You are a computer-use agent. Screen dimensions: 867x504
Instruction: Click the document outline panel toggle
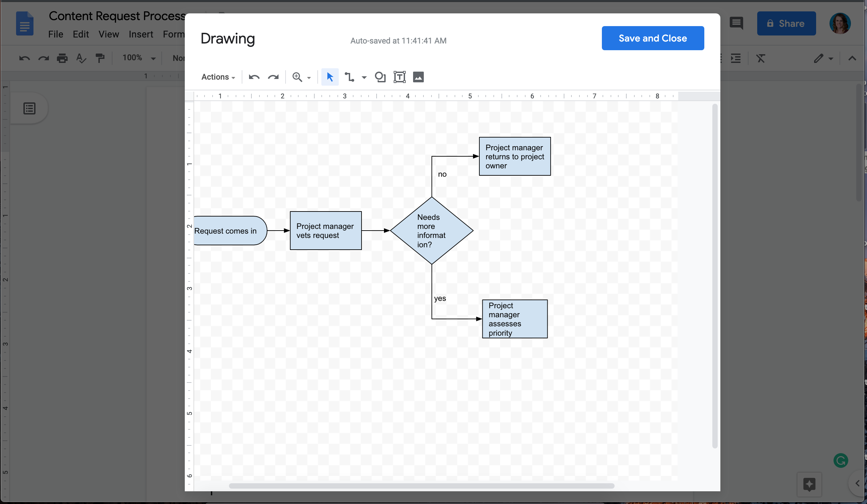[x=29, y=109]
